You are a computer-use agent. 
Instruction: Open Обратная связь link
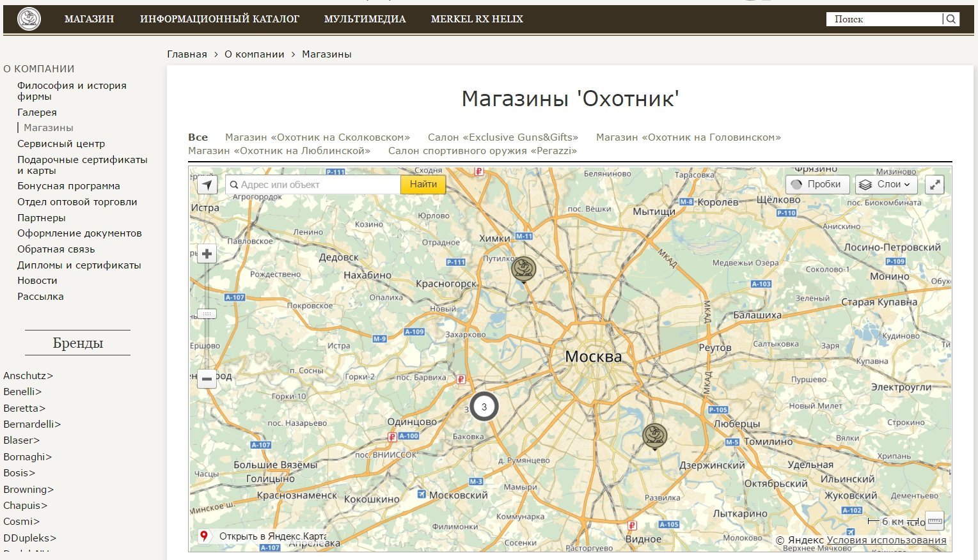pyautogui.click(x=56, y=249)
